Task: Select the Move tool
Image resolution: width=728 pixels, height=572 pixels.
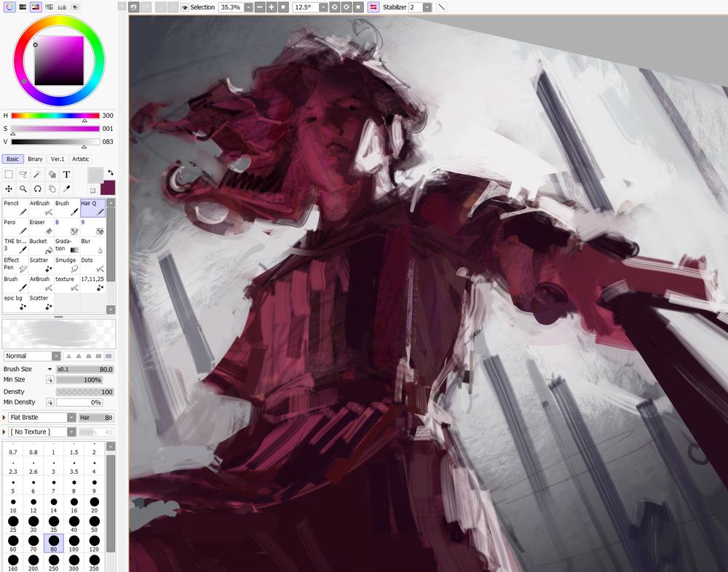Action: tap(9, 189)
